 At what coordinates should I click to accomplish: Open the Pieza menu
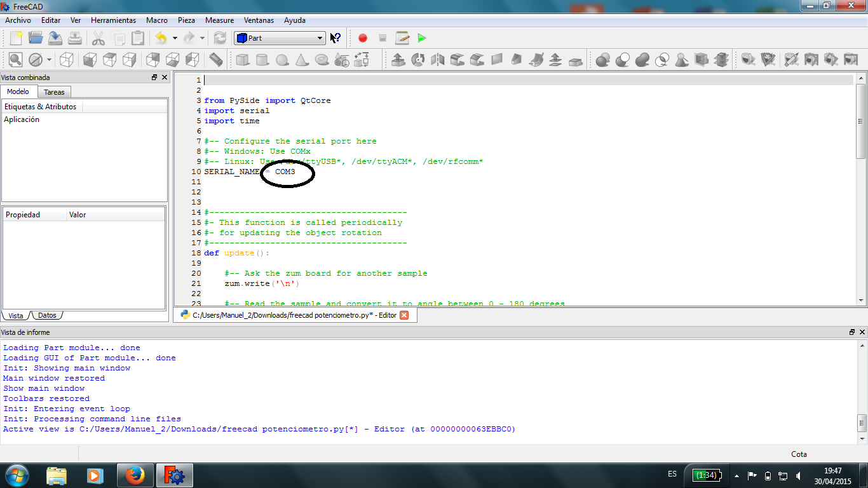187,20
